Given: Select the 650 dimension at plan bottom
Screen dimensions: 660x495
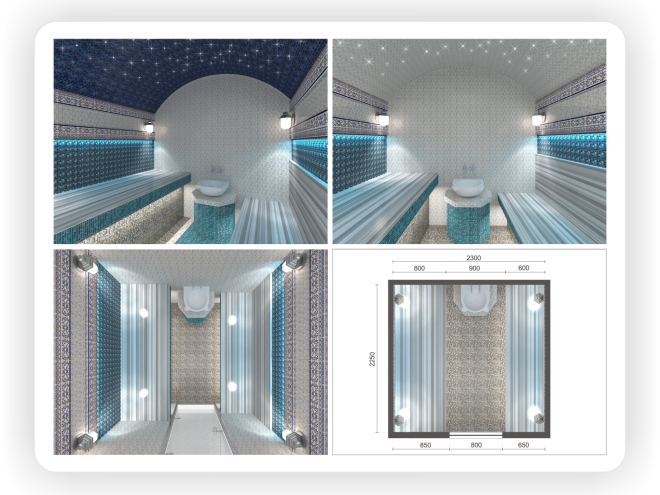Looking at the screenshot, I should pyautogui.click(x=523, y=445).
